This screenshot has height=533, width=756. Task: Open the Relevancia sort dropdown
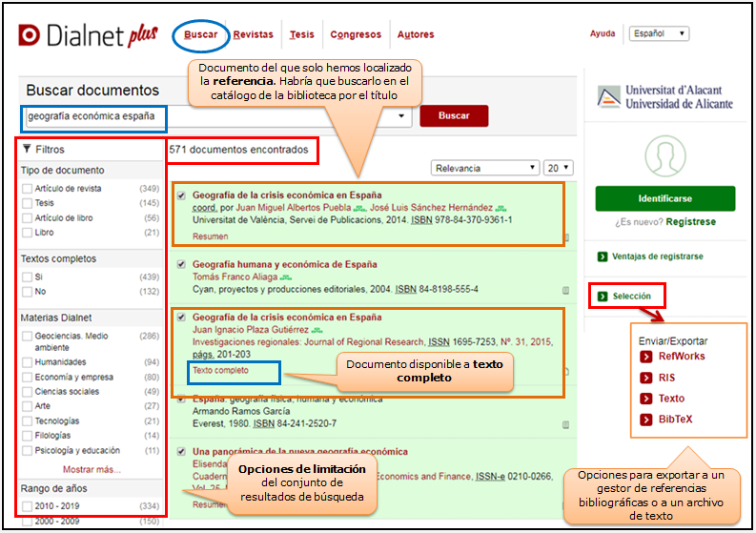tap(484, 168)
